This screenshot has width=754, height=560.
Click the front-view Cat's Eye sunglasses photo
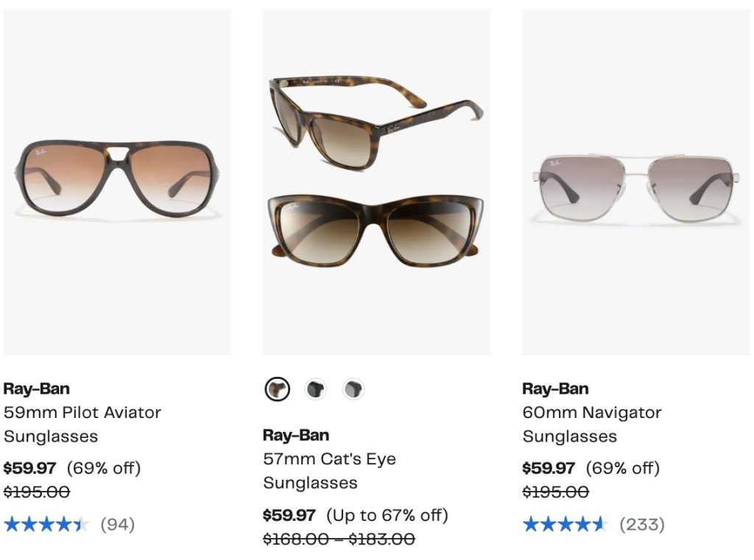coord(376,229)
